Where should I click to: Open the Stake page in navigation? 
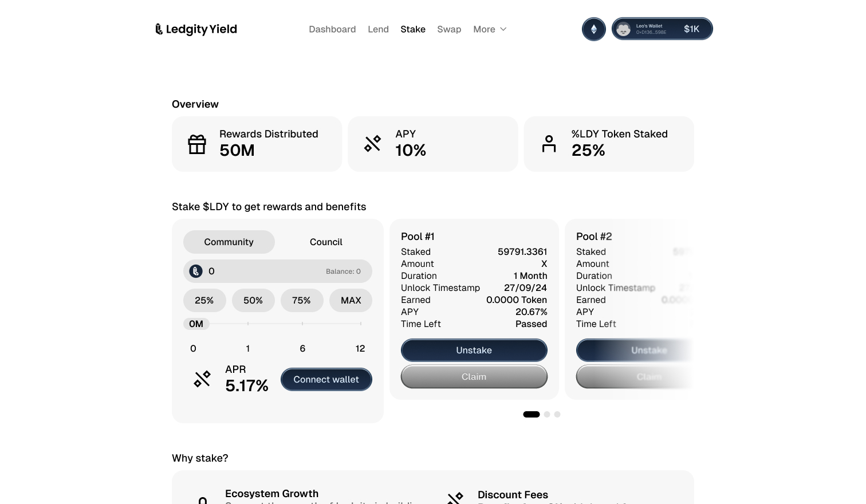click(x=413, y=29)
